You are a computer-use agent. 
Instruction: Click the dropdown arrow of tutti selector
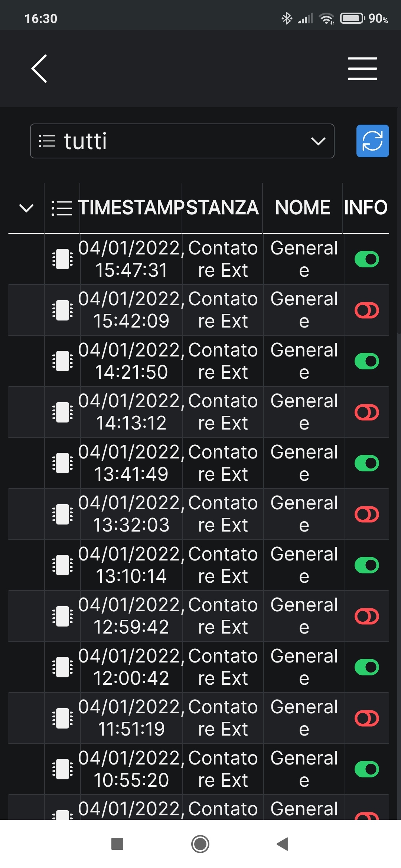318,141
